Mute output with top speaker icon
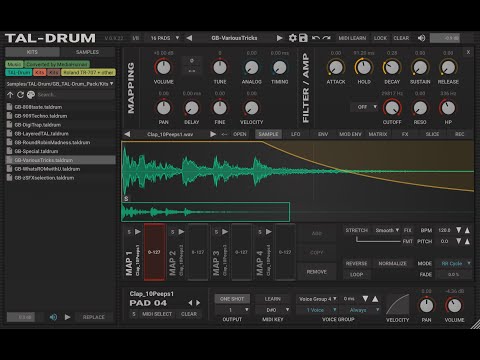480x360 pixels. click(x=421, y=38)
